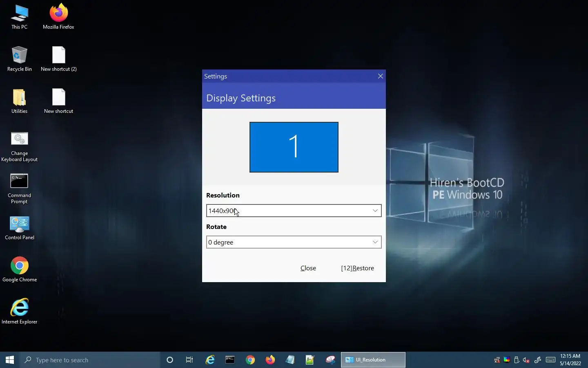Open the red-and-white taskbar icon beside UI_Resolution

pyautogui.click(x=330, y=360)
